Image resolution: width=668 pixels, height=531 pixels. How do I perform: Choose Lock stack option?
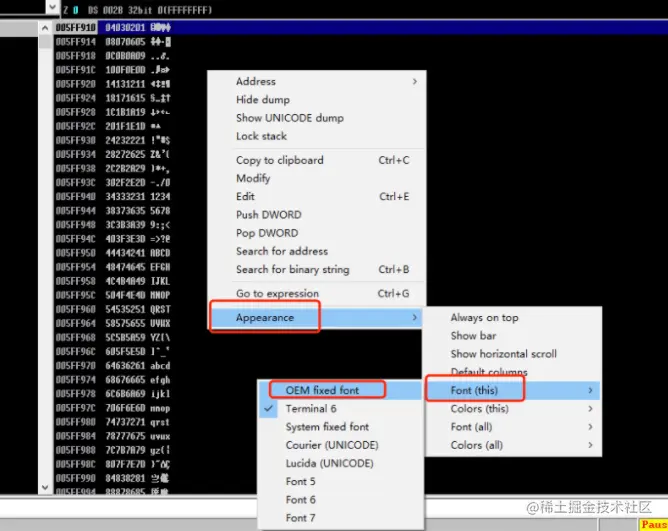click(317, 136)
